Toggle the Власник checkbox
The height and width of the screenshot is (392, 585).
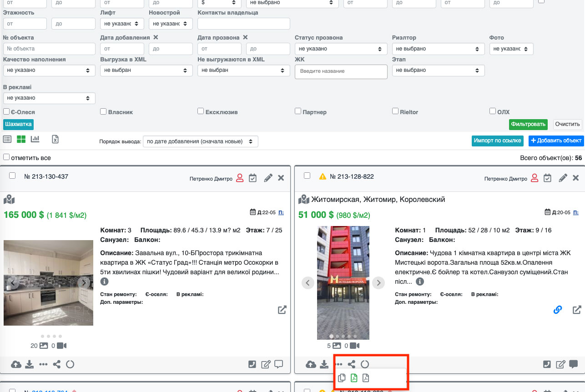(103, 111)
